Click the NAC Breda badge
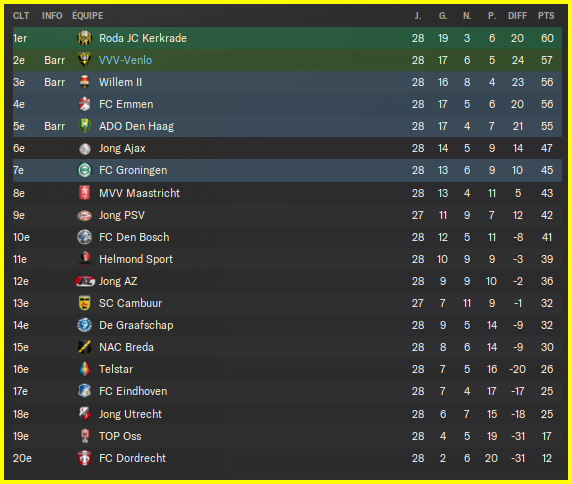 click(85, 347)
